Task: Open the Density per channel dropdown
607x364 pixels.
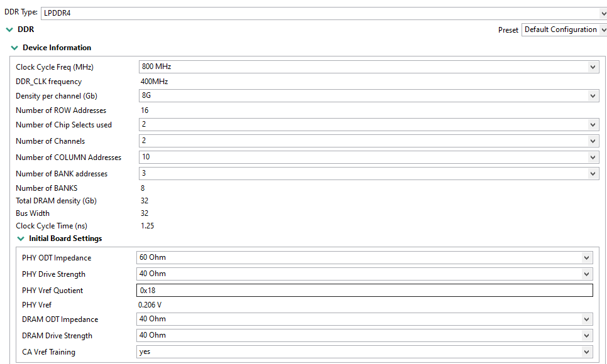Action: tap(368, 96)
